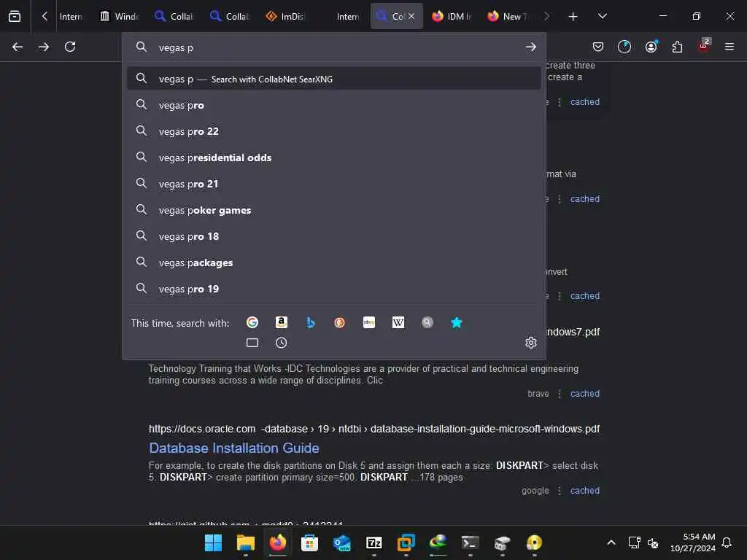
Task: Search vegas p with CollabNet SearXNG
Action: 333,79
